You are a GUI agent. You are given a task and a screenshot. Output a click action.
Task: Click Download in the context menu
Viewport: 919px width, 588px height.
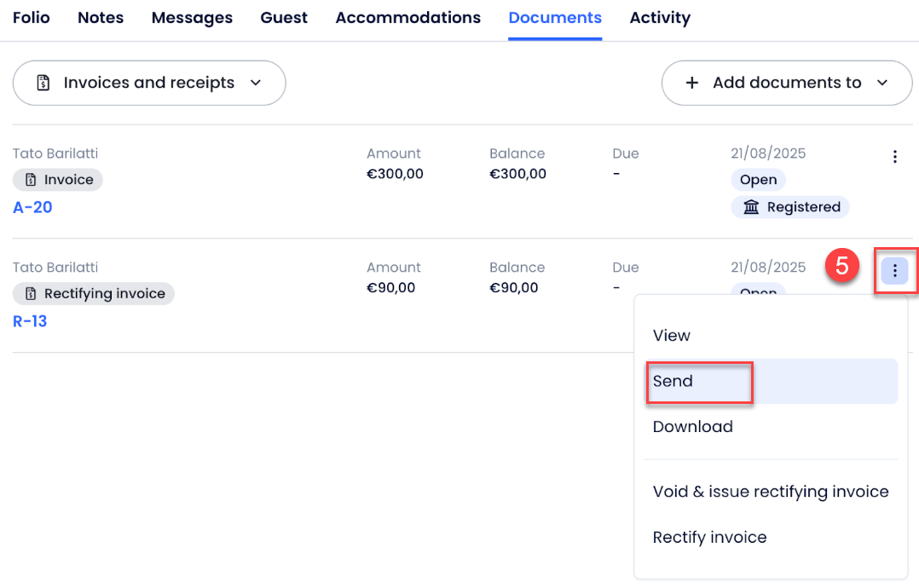tap(692, 427)
